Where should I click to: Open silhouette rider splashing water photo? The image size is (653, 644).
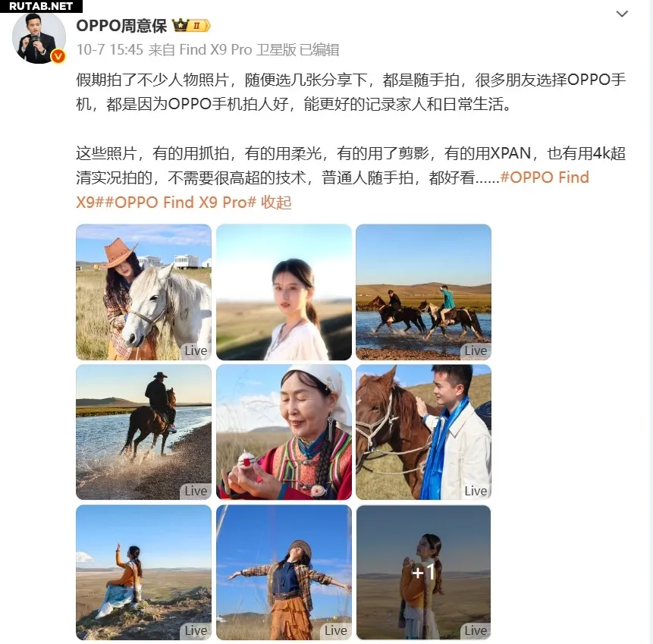click(x=143, y=432)
